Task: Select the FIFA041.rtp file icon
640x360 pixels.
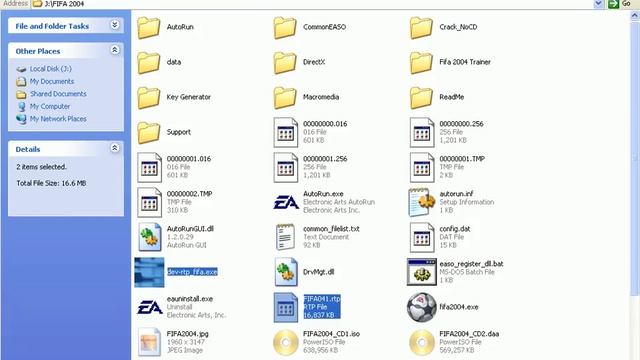Action: [285, 307]
